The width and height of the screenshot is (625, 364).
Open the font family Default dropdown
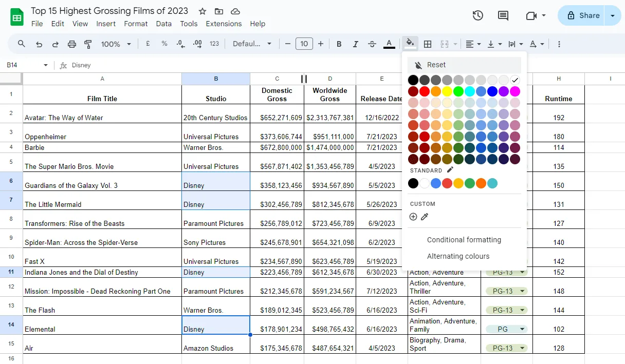[x=252, y=44]
